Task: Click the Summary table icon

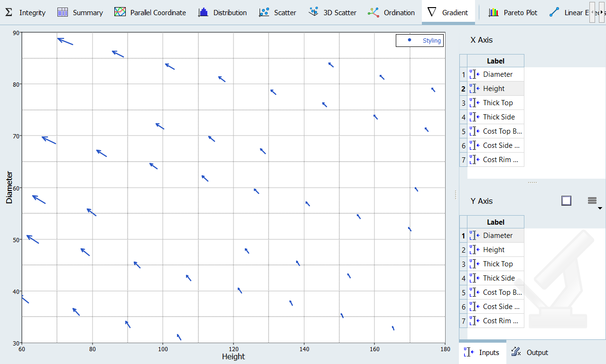Action: point(63,12)
